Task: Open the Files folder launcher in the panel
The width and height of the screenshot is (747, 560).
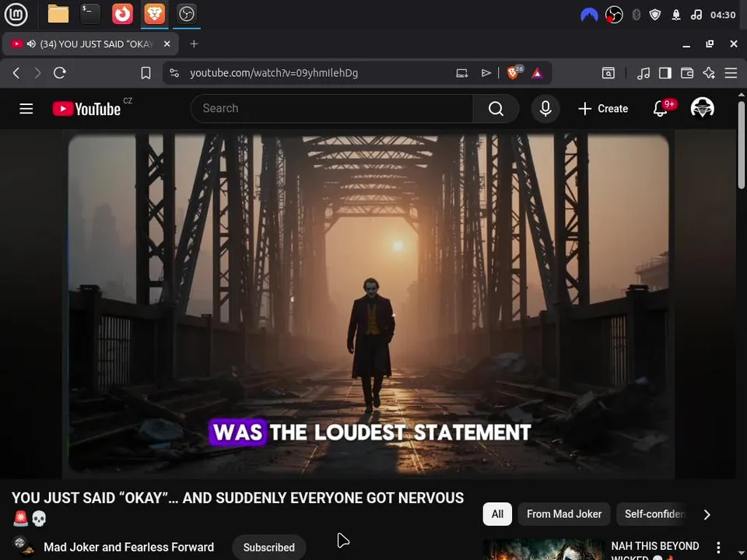Action: click(58, 14)
